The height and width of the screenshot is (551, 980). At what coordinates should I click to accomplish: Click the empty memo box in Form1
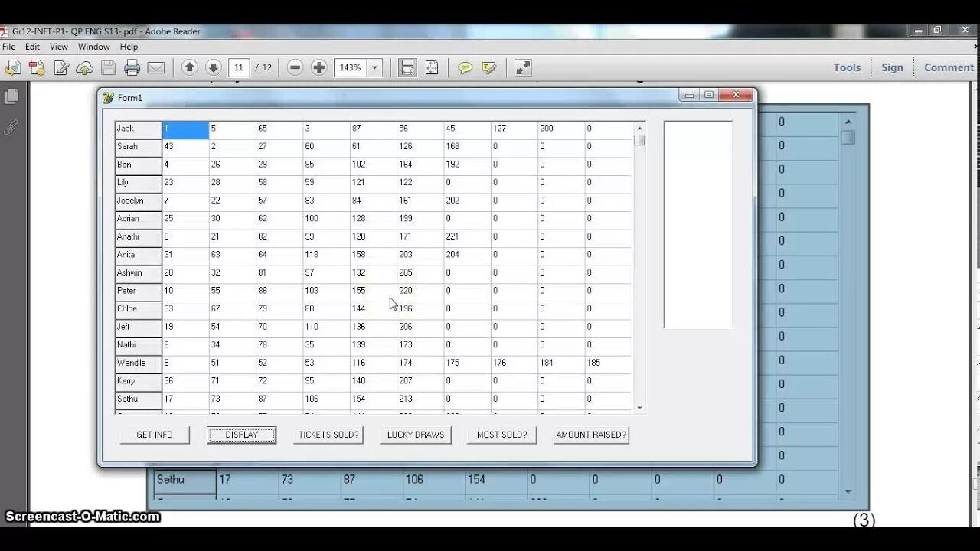point(698,224)
